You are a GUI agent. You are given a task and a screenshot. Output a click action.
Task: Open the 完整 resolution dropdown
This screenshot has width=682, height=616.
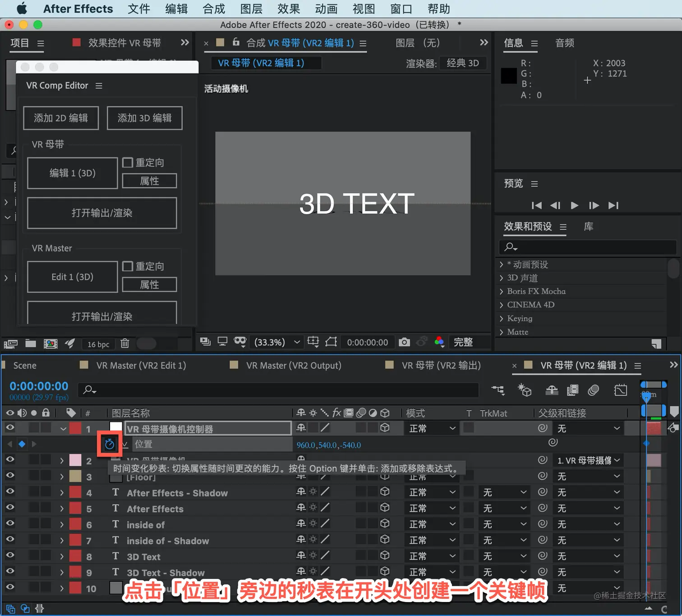point(469,342)
